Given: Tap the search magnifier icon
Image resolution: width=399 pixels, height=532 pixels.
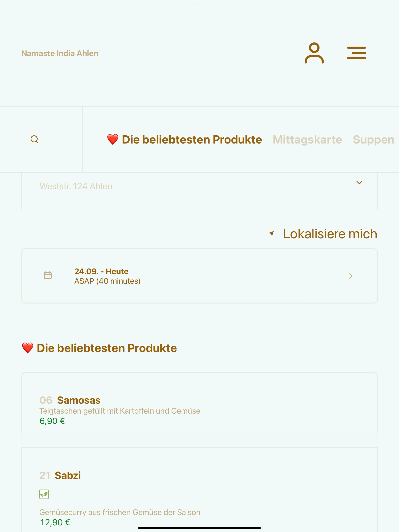Looking at the screenshot, I should pos(34,139).
